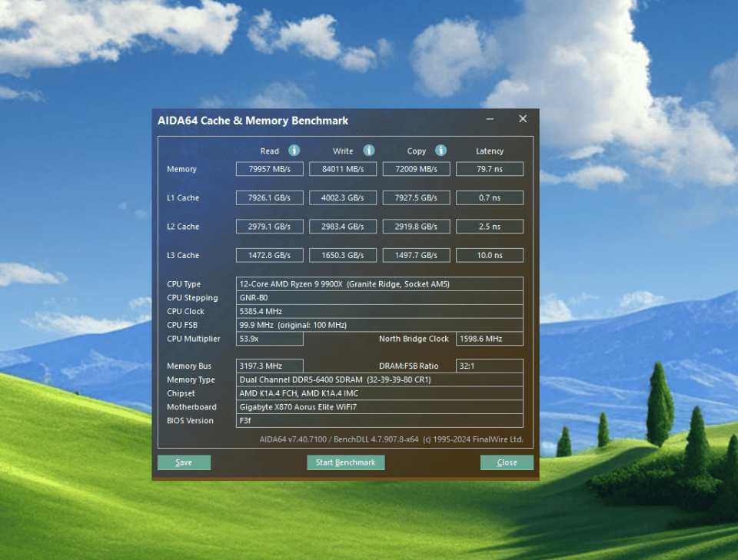Select the L3 Cache Latency field
This screenshot has width=738, height=560.
click(x=489, y=255)
